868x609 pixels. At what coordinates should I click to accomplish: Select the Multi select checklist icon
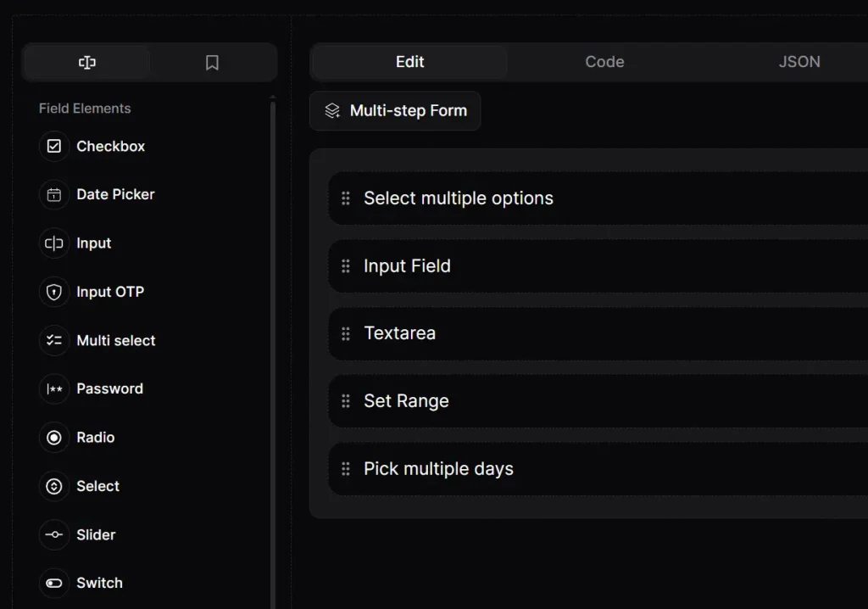pos(53,340)
